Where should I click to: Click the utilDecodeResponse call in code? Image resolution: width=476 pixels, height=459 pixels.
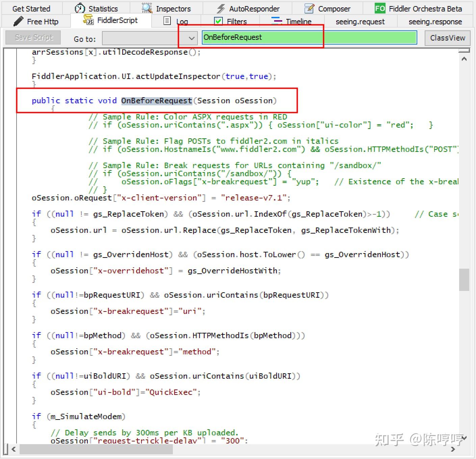(145, 52)
